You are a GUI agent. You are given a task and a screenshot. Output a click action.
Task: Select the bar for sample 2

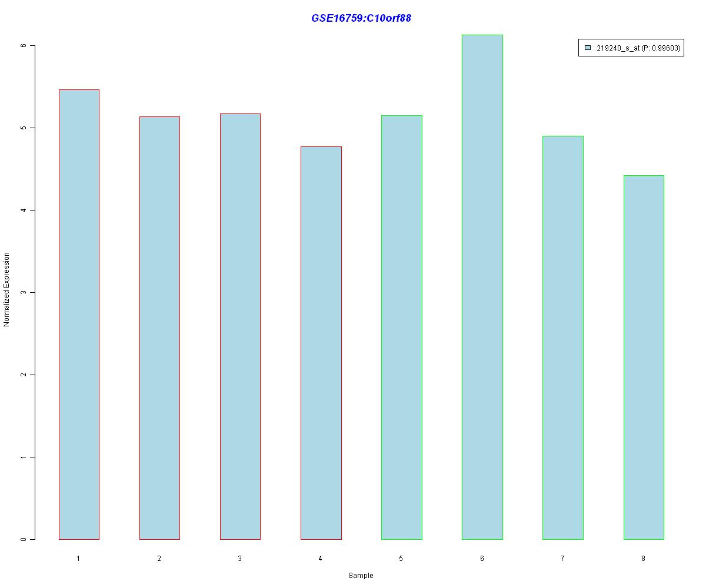(159, 328)
